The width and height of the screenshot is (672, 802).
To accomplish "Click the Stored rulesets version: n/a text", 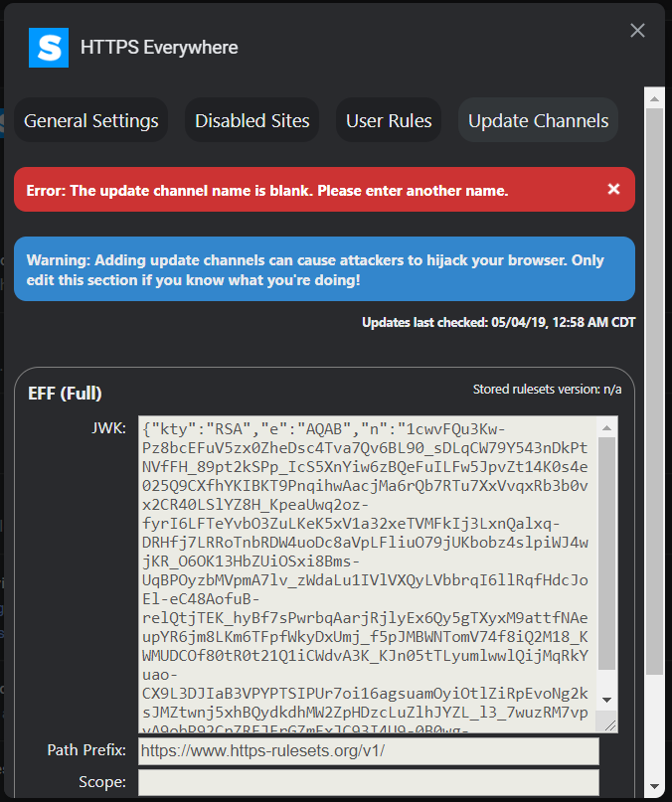I will [x=547, y=390].
